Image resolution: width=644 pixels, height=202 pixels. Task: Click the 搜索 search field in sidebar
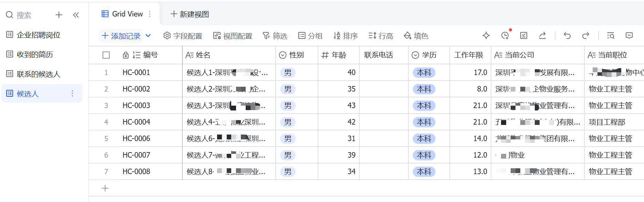(x=24, y=15)
